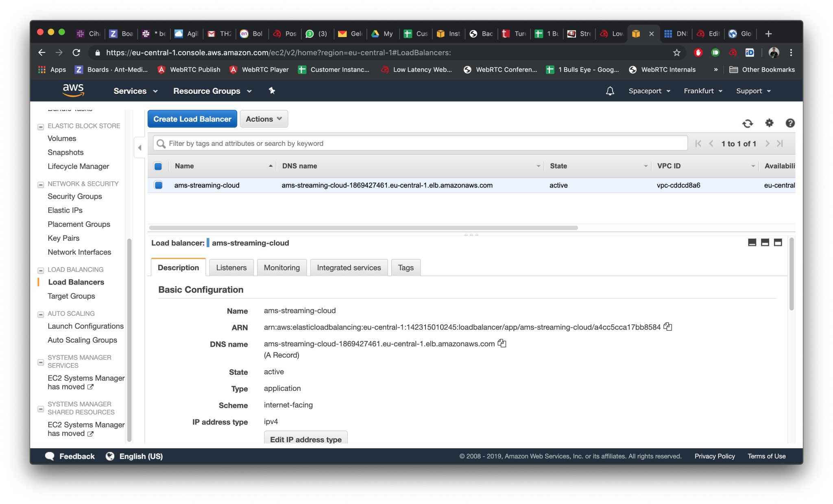Collapse the Load Balancing section
This screenshot has height=504, width=833.
pyautogui.click(x=41, y=270)
